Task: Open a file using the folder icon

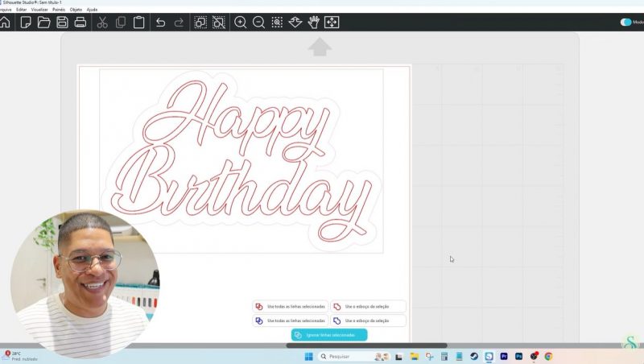Action: click(x=43, y=23)
